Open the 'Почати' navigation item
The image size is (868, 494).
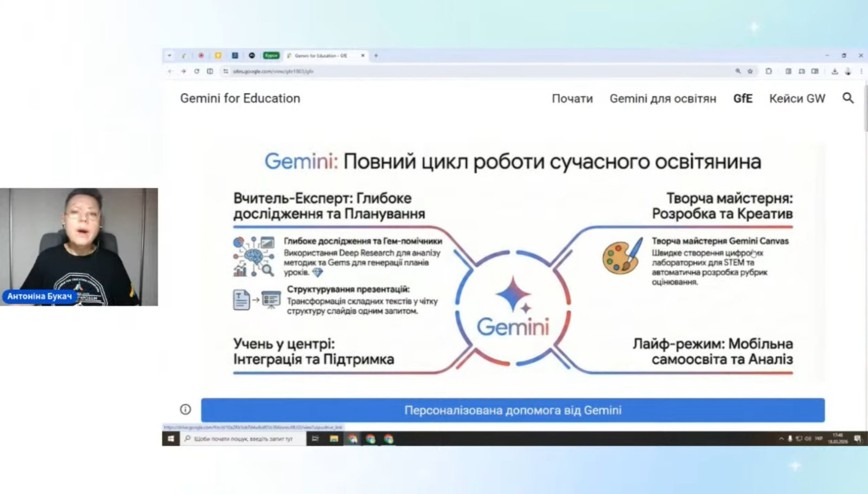572,99
